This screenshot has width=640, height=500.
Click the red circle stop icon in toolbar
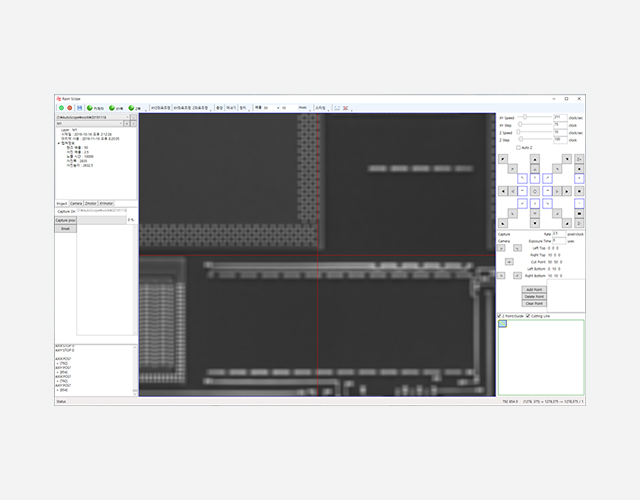point(69,108)
